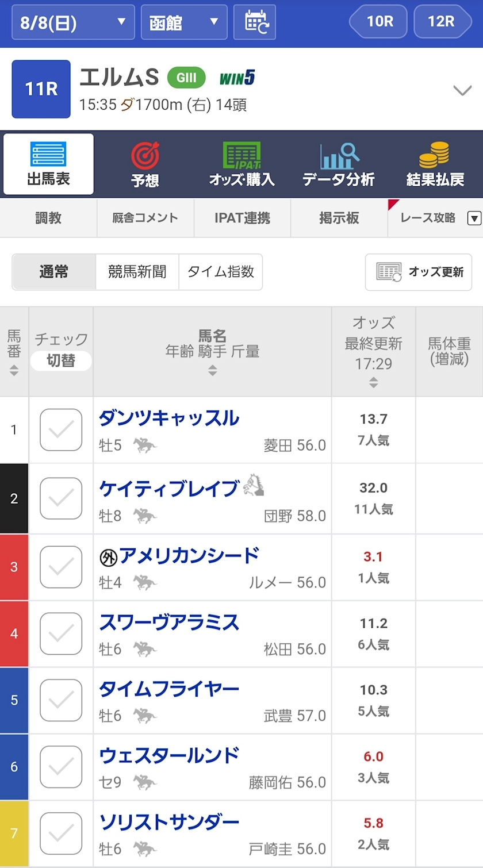Open the calendar refresh icon
The image size is (483, 868).
pyautogui.click(x=258, y=22)
